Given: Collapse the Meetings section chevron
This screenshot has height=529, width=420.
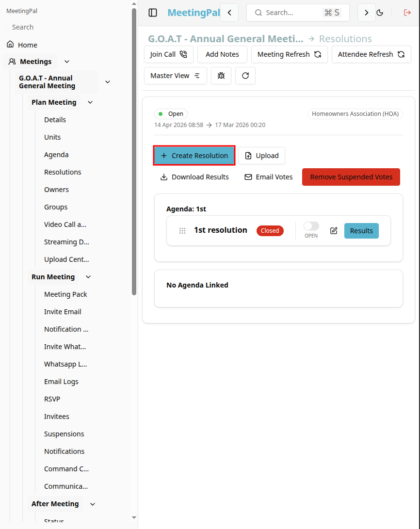Looking at the screenshot, I should [67, 62].
